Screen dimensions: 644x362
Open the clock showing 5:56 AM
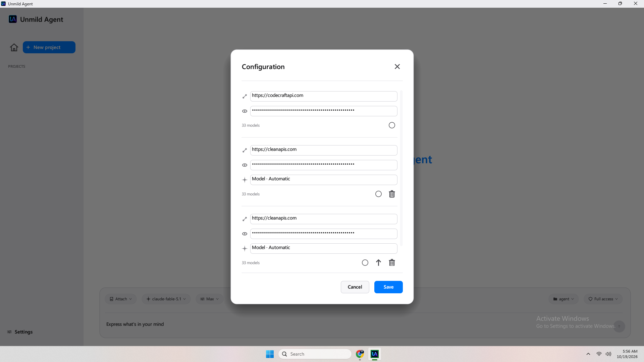point(627,354)
